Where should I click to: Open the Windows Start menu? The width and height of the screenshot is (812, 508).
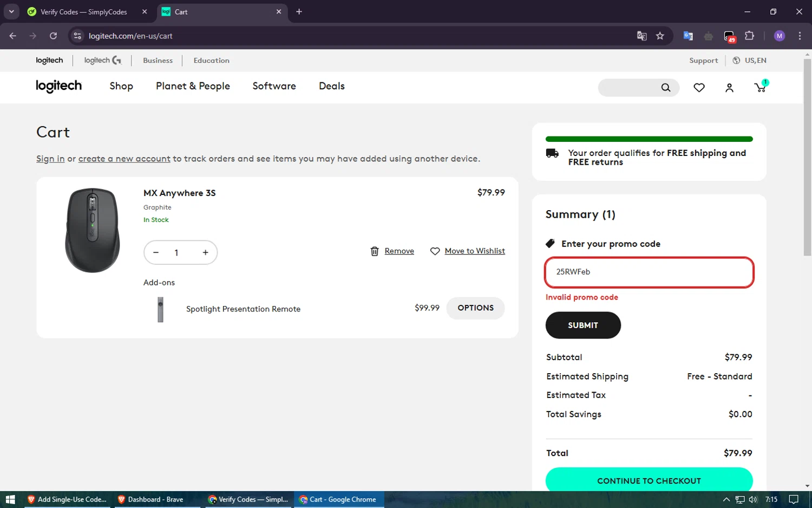pyautogui.click(x=10, y=499)
